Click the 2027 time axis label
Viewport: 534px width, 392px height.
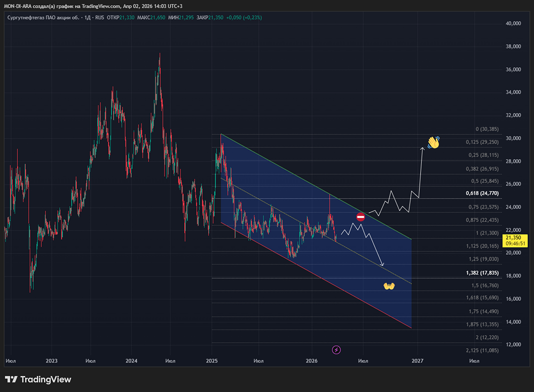click(x=418, y=360)
